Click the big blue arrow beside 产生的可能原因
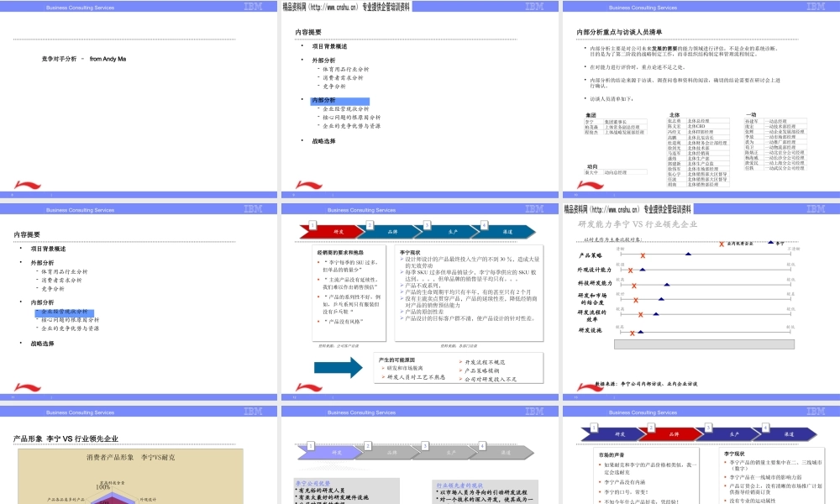This screenshot has width=840, height=504. pos(338,367)
